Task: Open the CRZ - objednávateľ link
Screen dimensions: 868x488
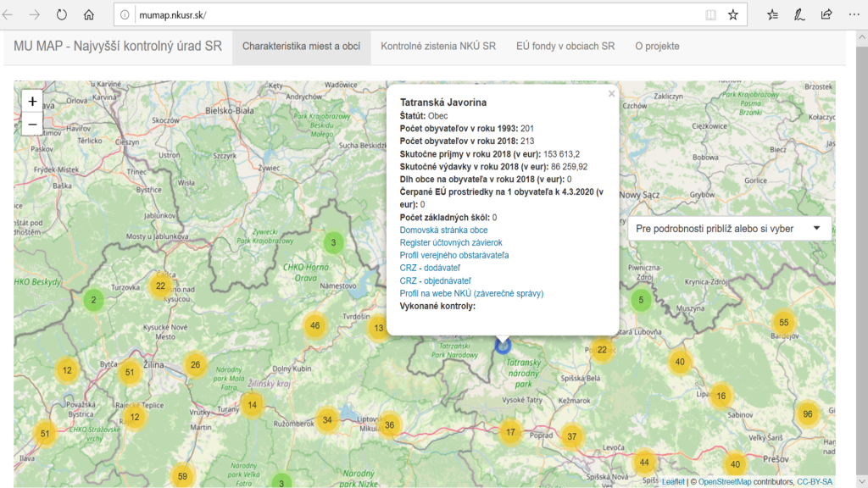Action: pyautogui.click(x=435, y=281)
